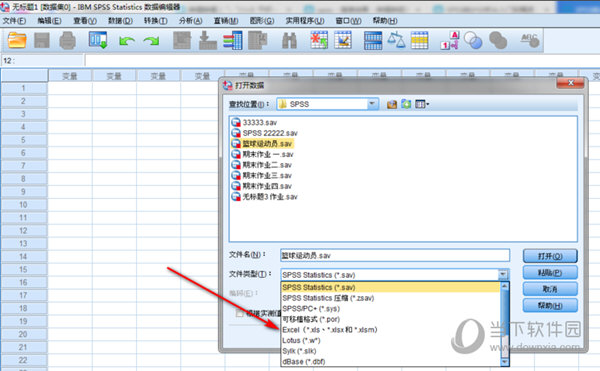Viewport: 600px width, 371px height.
Task: Click the Use variable sets icon
Action: coord(473,40)
